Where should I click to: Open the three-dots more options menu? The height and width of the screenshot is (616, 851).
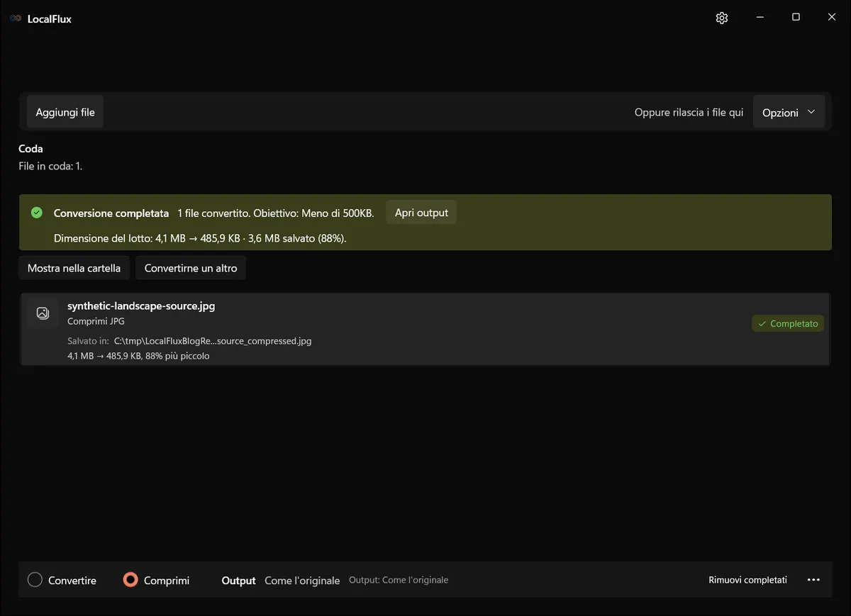[x=813, y=580]
